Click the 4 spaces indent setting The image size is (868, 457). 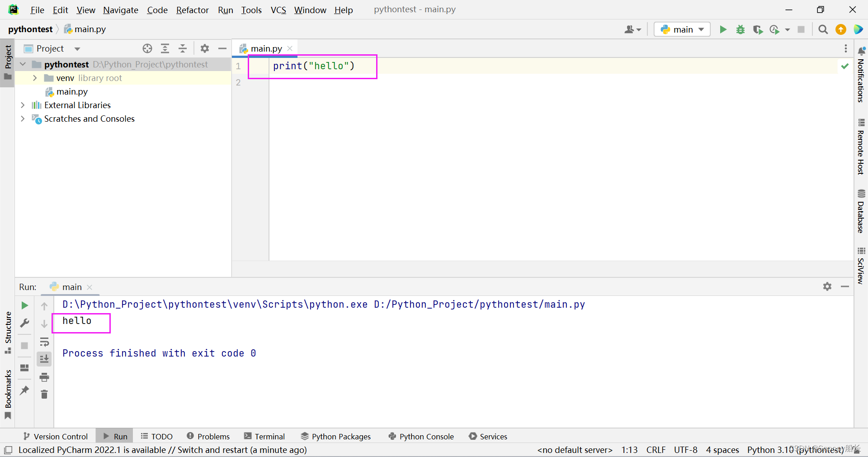[722, 450]
